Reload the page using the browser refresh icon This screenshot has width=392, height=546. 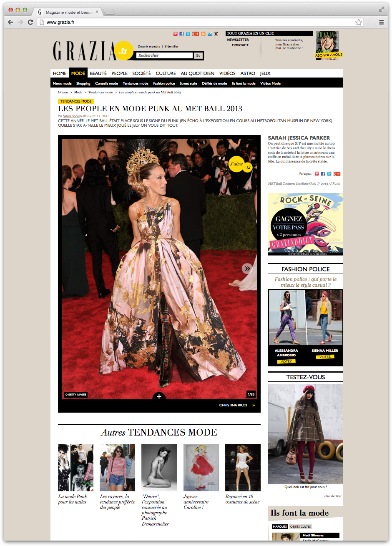[x=30, y=22]
